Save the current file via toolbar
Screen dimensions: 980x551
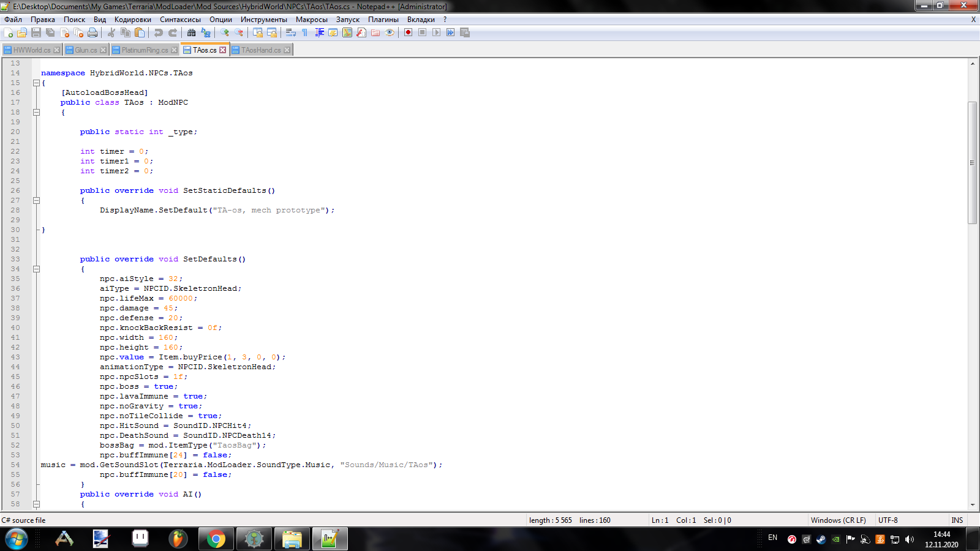[x=36, y=32]
